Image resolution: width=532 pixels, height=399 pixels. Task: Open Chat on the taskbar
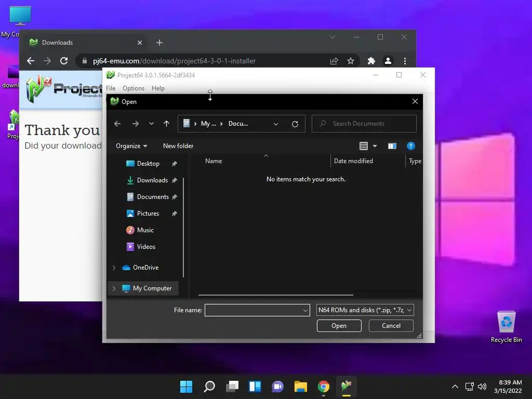click(x=277, y=387)
